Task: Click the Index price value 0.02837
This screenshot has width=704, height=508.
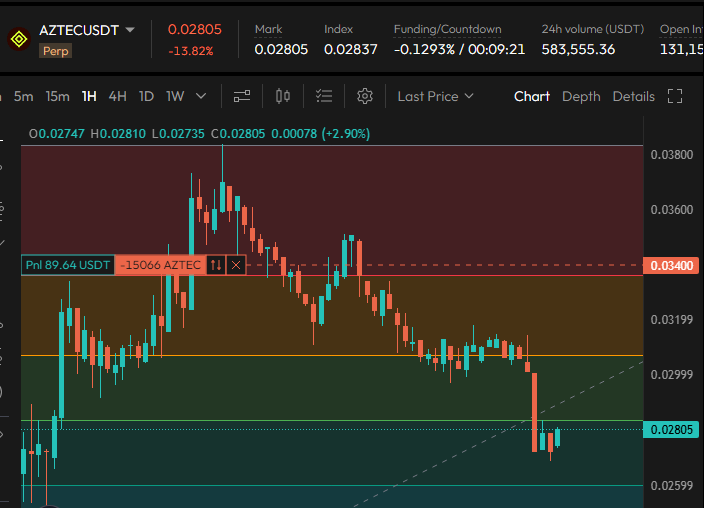Action: pyautogui.click(x=351, y=49)
